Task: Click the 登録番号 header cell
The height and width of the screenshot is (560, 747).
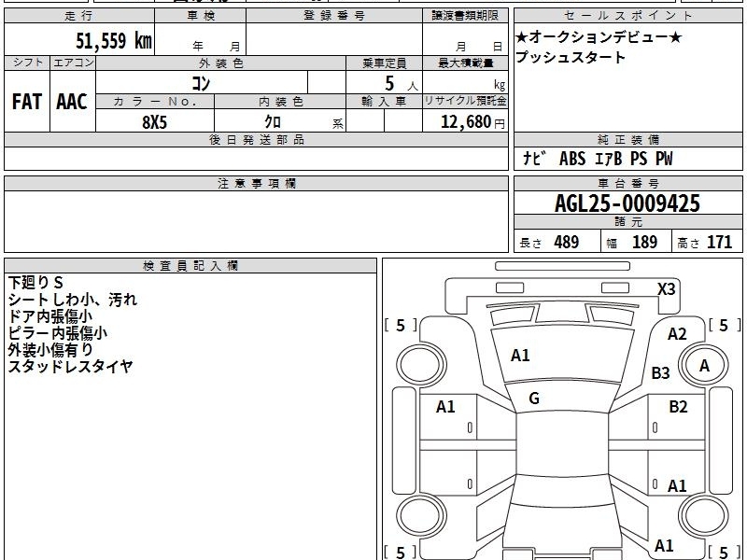Action: click(x=334, y=16)
